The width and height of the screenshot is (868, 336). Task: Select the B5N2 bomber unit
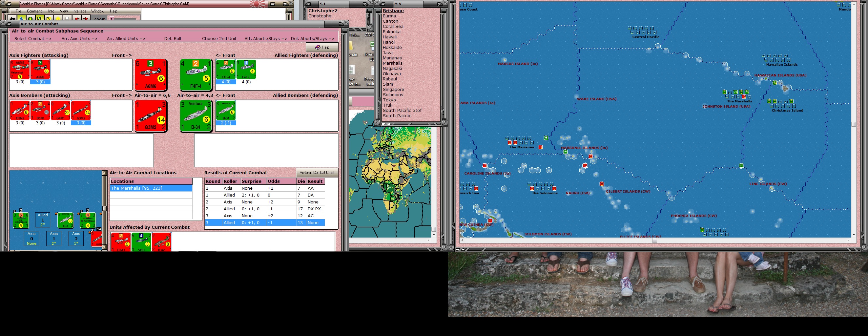(20, 111)
